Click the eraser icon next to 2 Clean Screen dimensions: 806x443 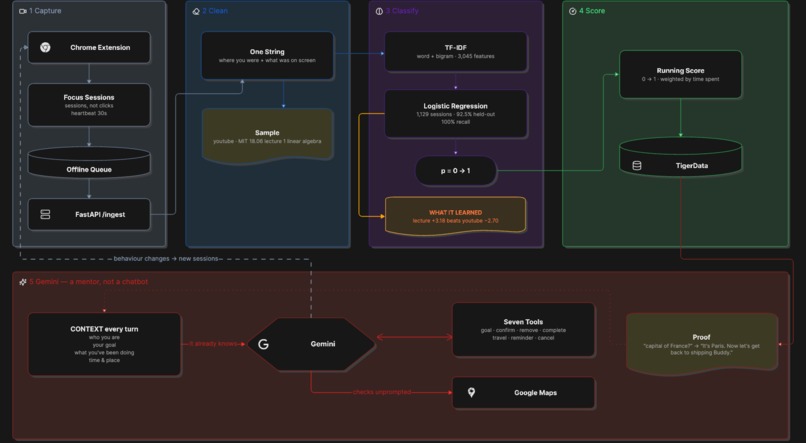(x=196, y=11)
